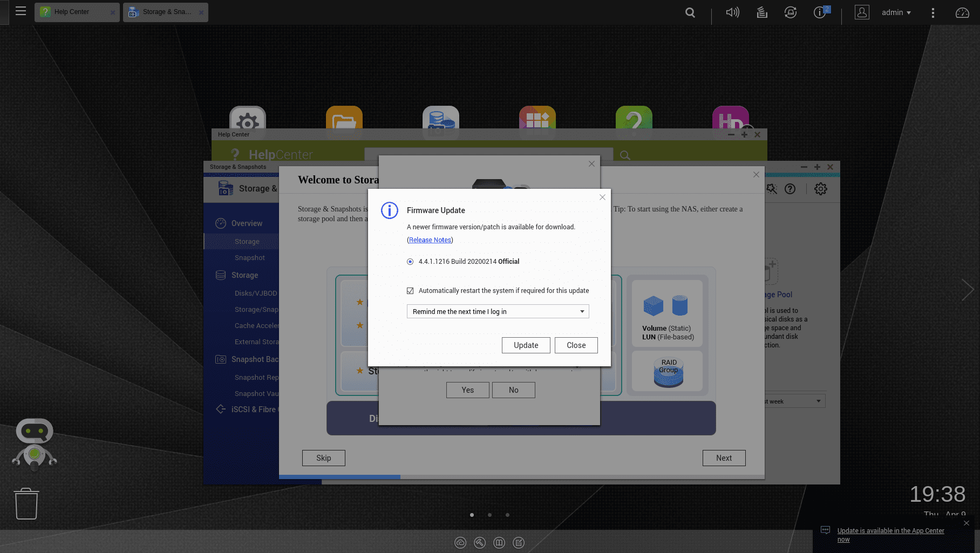Open event notifications info icon
The width and height of the screenshot is (980, 553).
point(820,12)
